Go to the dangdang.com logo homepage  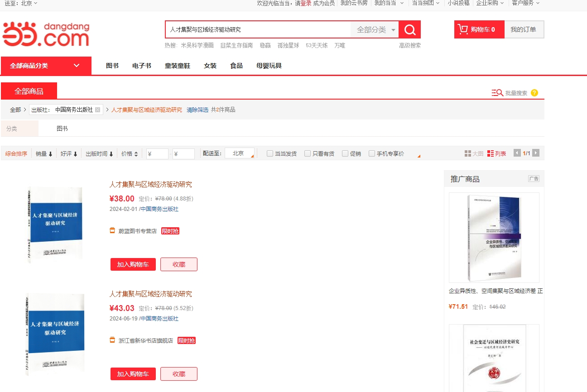[x=46, y=33]
